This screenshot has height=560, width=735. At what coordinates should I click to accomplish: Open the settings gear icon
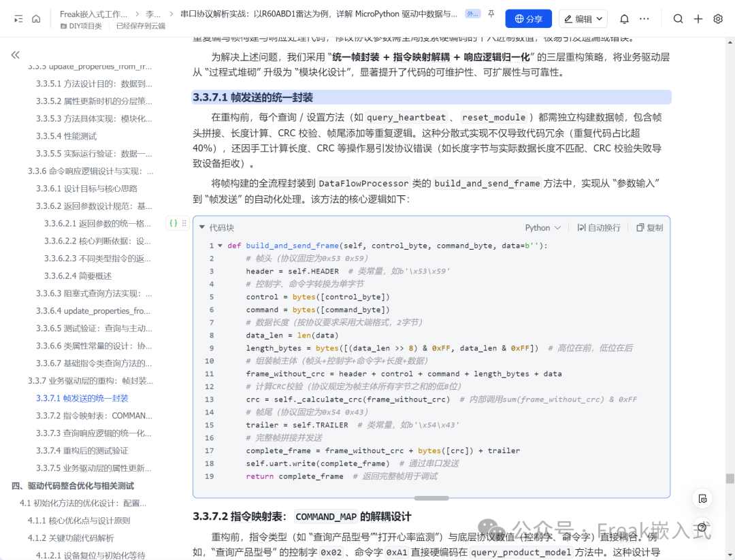718,19
